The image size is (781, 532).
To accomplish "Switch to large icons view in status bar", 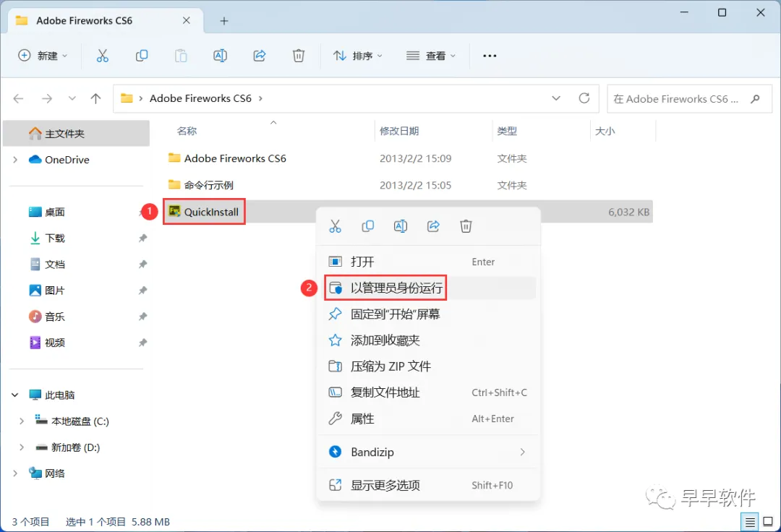I will (x=768, y=522).
